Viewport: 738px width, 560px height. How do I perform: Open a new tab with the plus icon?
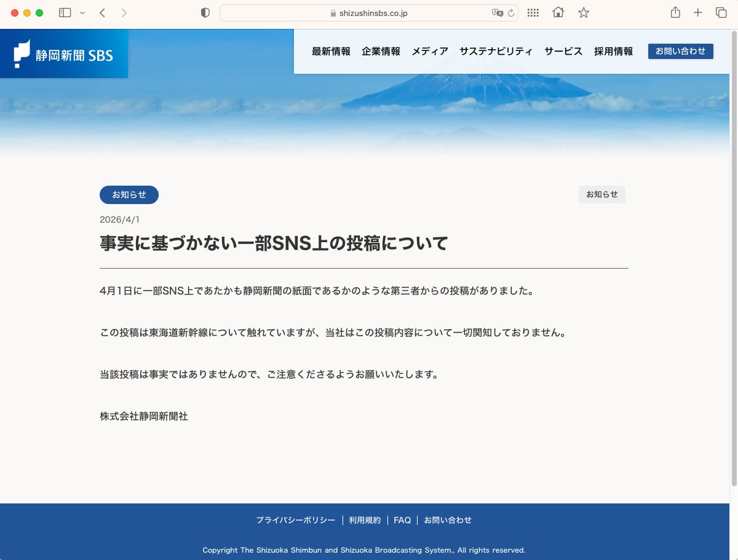698,12
